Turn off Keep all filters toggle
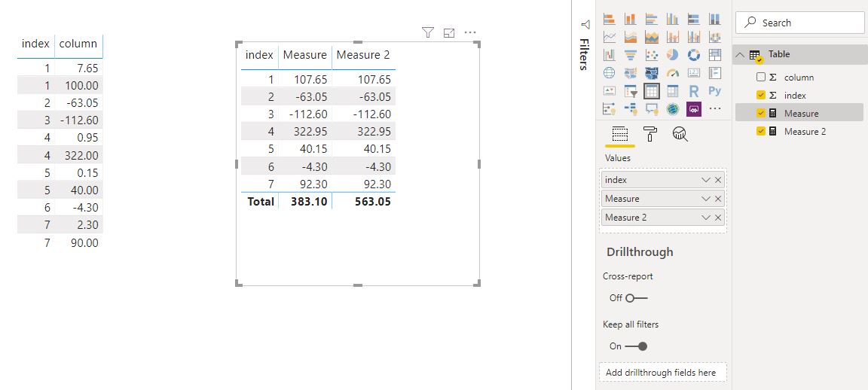 (636, 346)
